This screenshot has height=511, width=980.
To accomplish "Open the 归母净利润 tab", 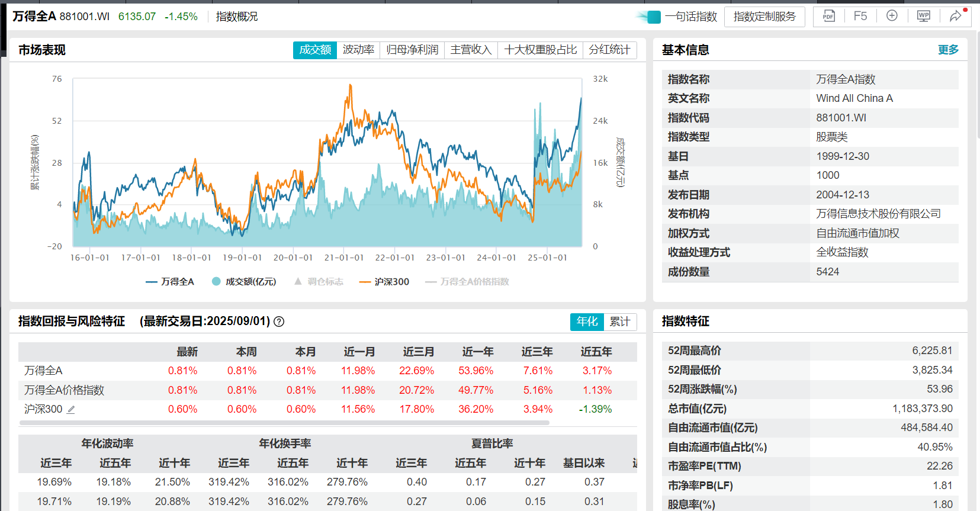I will 412,50.
